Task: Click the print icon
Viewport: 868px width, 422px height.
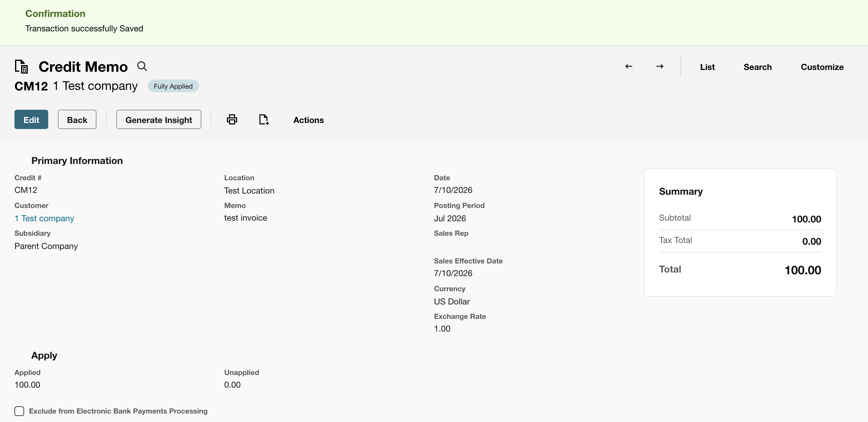Action: point(232,119)
